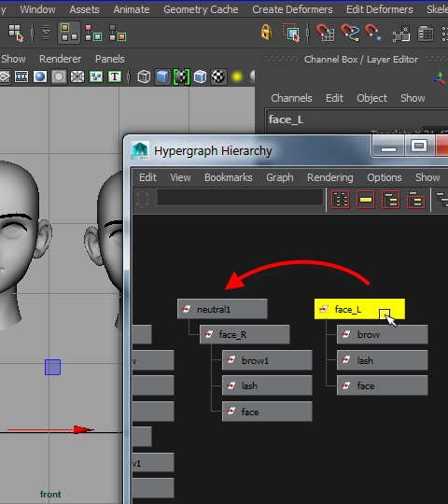Open the Edit Deformers menu
The height and width of the screenshot is (504, 448).
[380, 9]
